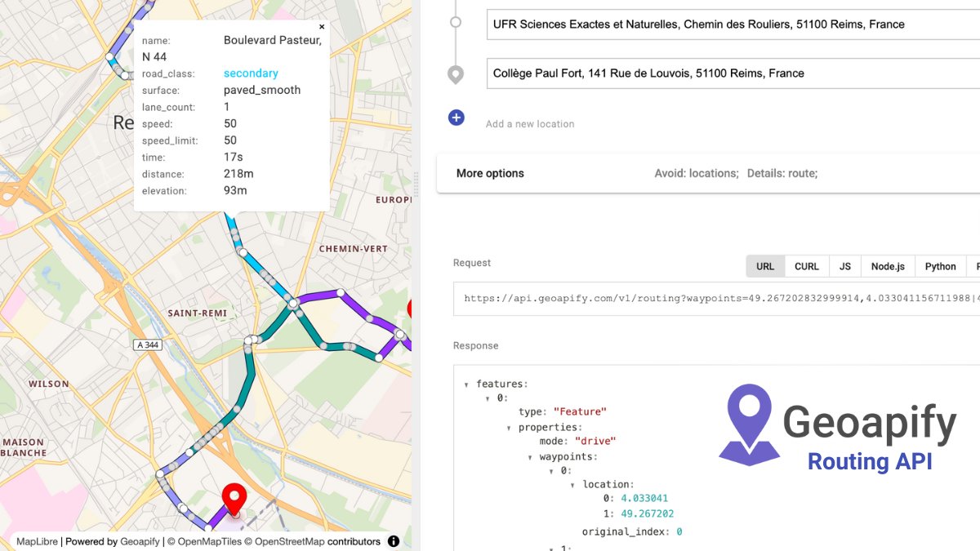Collapse the features node in response
Image resolution: width=980 pixels, height=551 pixels.
tap(466, 384)
